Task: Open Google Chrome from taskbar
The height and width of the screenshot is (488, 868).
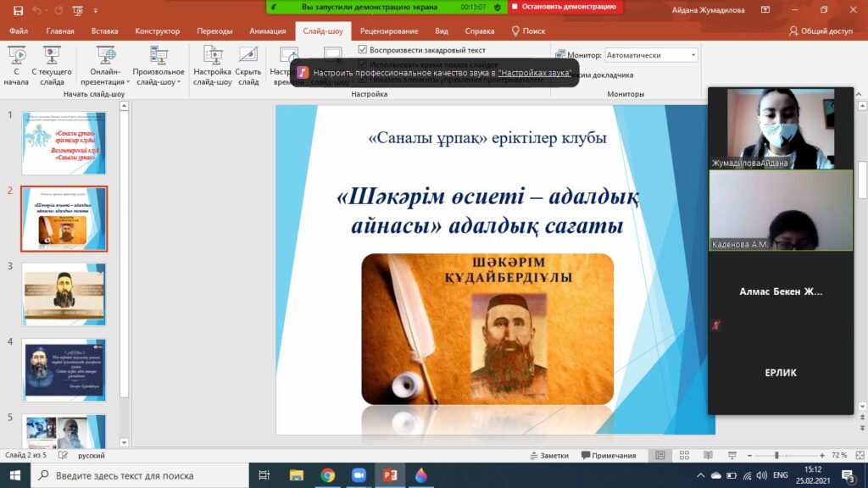Action: (328, 475)
